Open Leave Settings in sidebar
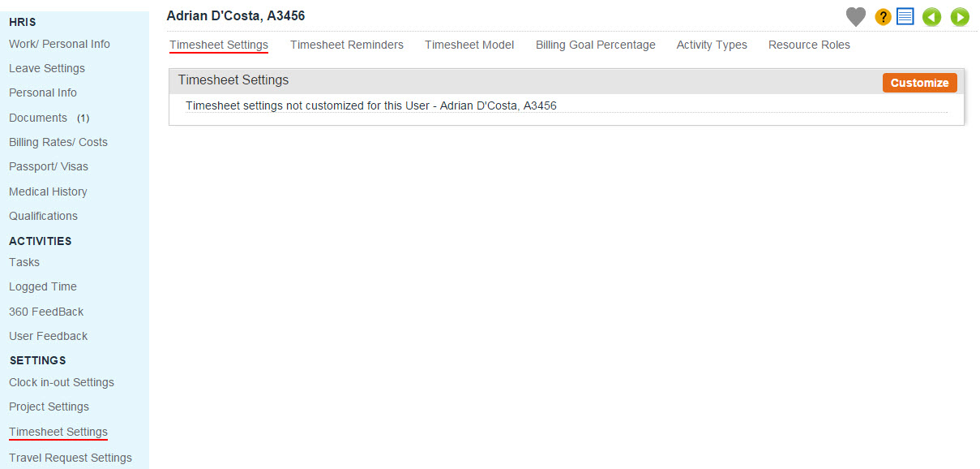 (x=47, y=68)
